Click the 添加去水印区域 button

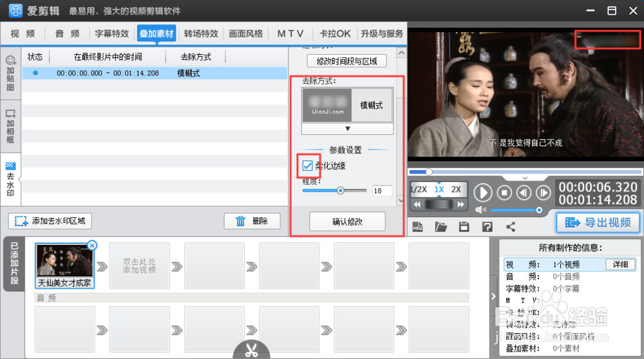[x=50, y=221]
